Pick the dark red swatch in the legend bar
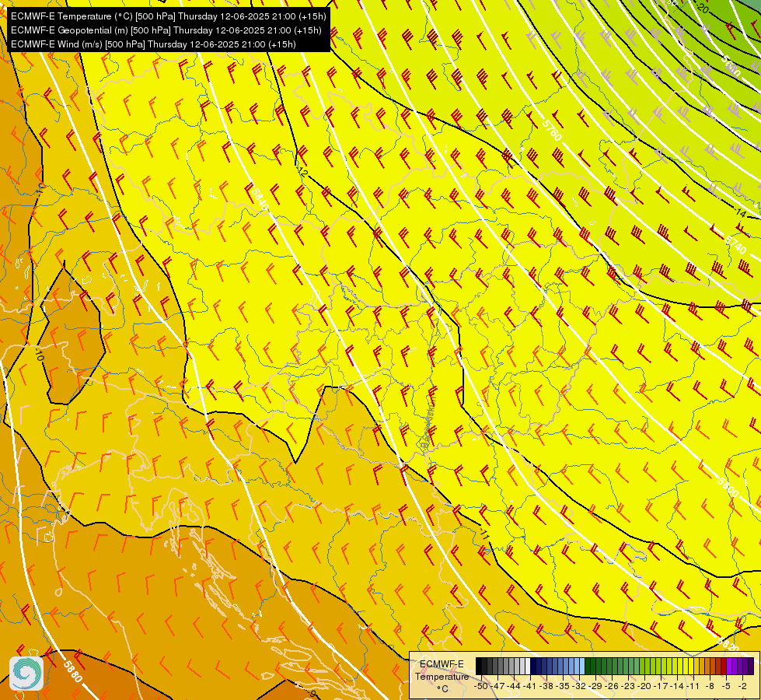The height and width of the screenshot is (700, 761). (724, 666)
